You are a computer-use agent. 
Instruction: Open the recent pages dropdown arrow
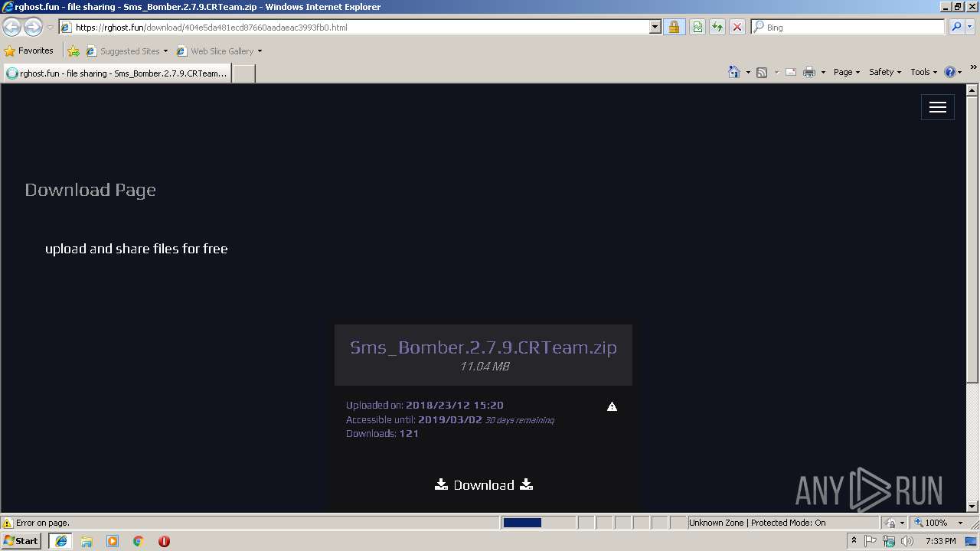[x=50, y=27]
